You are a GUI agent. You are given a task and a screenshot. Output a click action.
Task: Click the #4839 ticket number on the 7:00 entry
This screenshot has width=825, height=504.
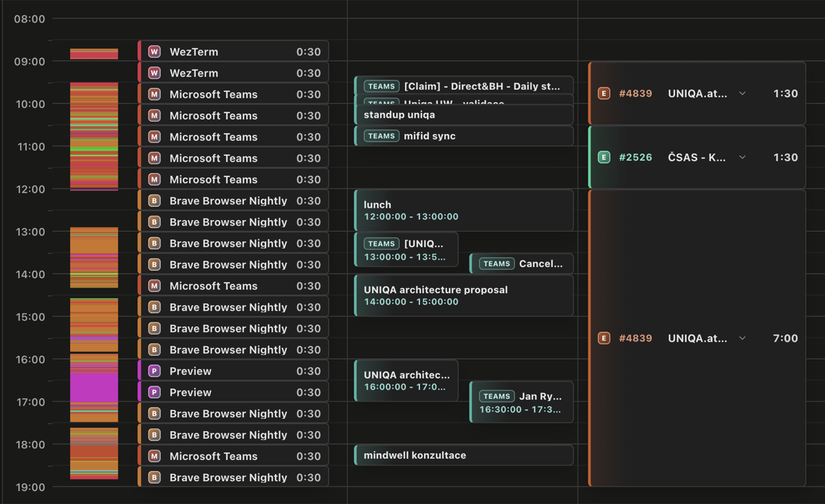coord(635,338)
